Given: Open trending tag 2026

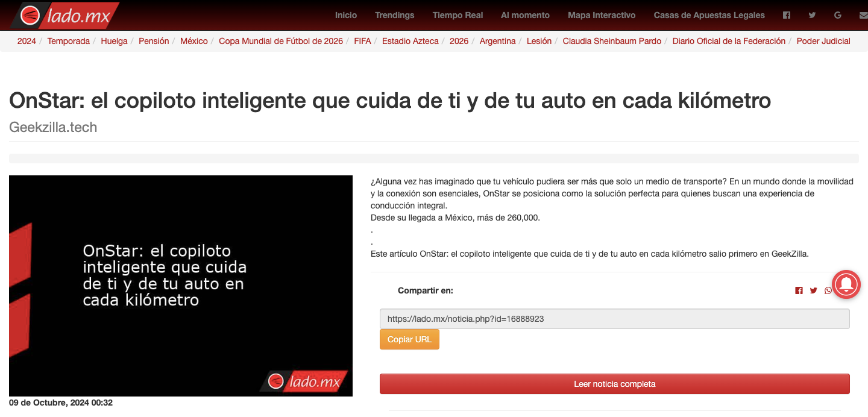Looking at the screenshot, I should point(459,41).
